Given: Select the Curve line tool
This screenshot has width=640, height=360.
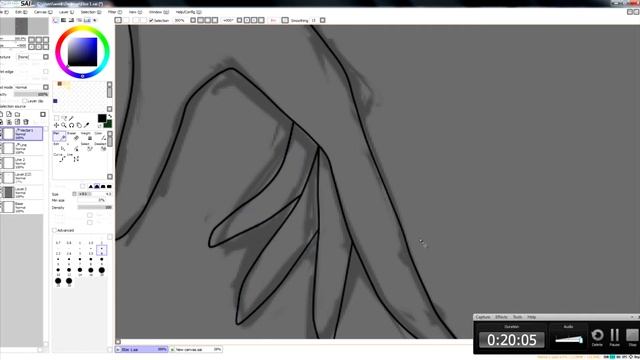Looking at the screenshot, I should (59, 158).
